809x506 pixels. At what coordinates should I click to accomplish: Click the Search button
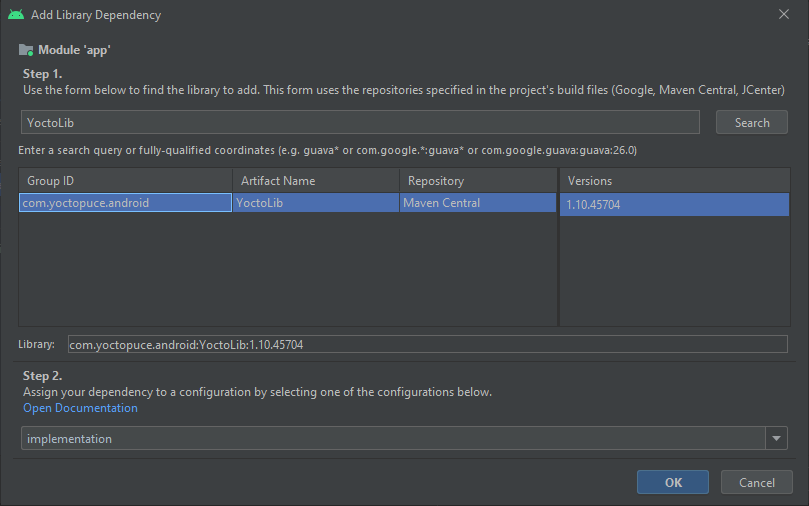tap(752, 122)
